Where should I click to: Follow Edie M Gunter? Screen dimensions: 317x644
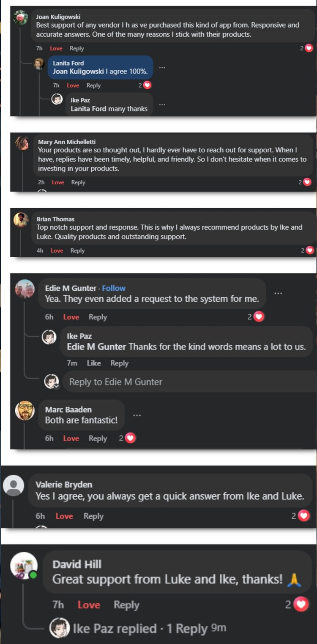pos(114,288)
